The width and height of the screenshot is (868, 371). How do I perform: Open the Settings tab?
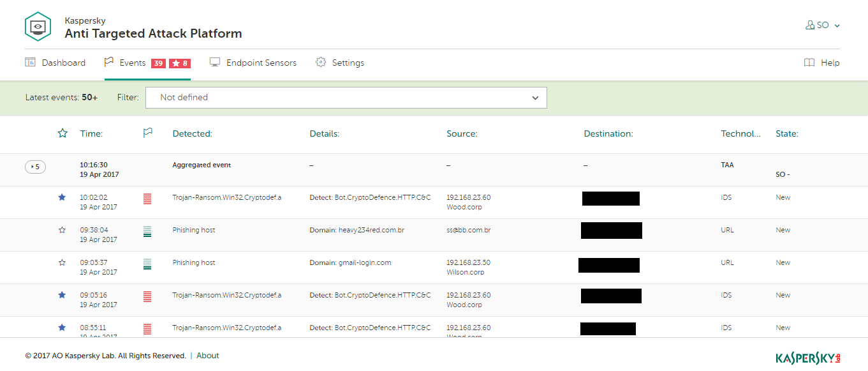[340, 63]
